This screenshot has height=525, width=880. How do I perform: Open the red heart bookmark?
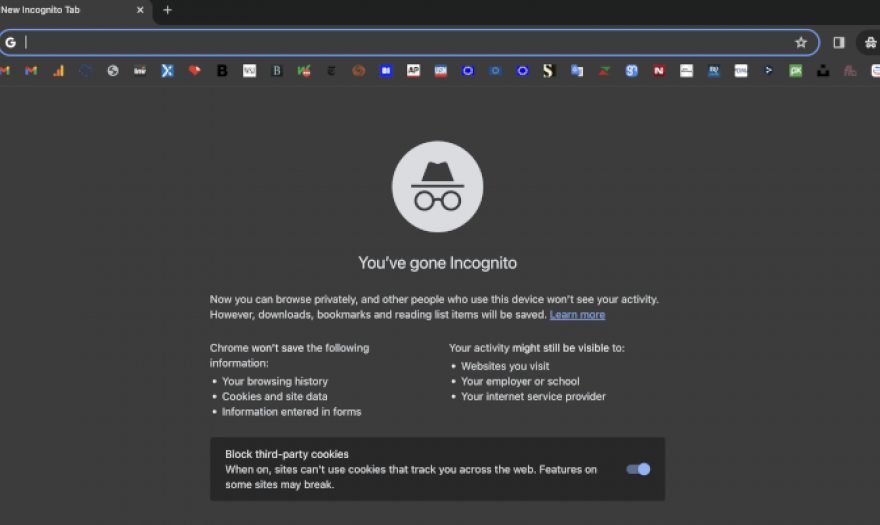pyautogui.click(x=195, y=71)
